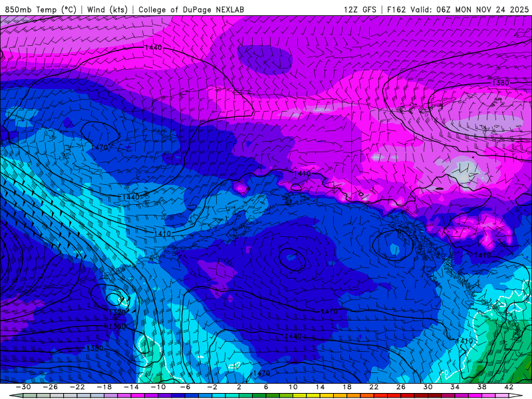This screenshot has width=532, height=399.
Task: Select the positive "2" scale label
Action: point(239,387)
